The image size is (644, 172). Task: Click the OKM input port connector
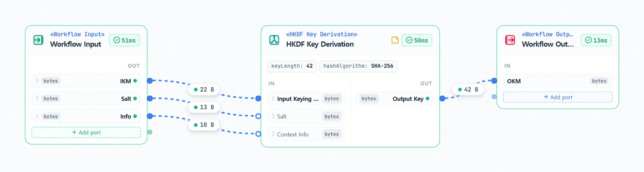pos(494,81)
